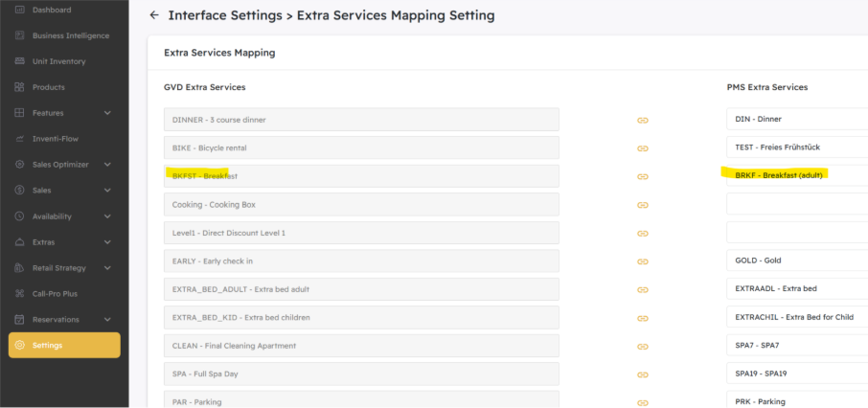
Task: Expand the Features menu chevron
Action: coord(107,113)
